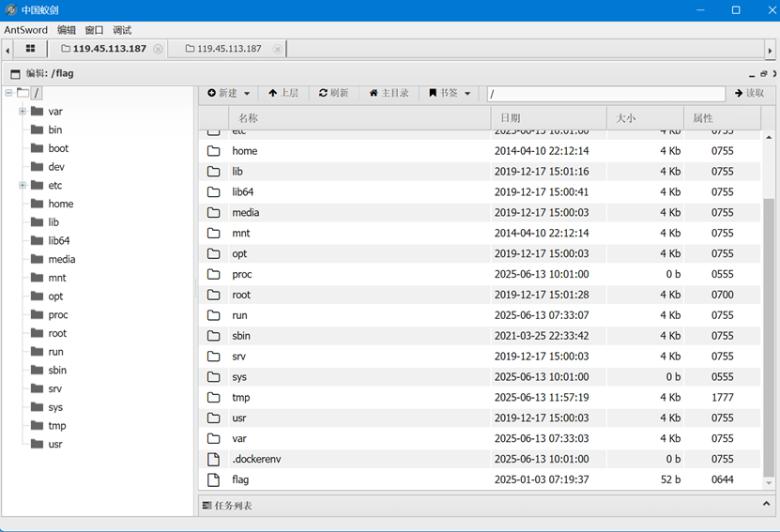780x532 pixels.
Task: Click the 读取 read path button
Action: [x=749, y=93]
